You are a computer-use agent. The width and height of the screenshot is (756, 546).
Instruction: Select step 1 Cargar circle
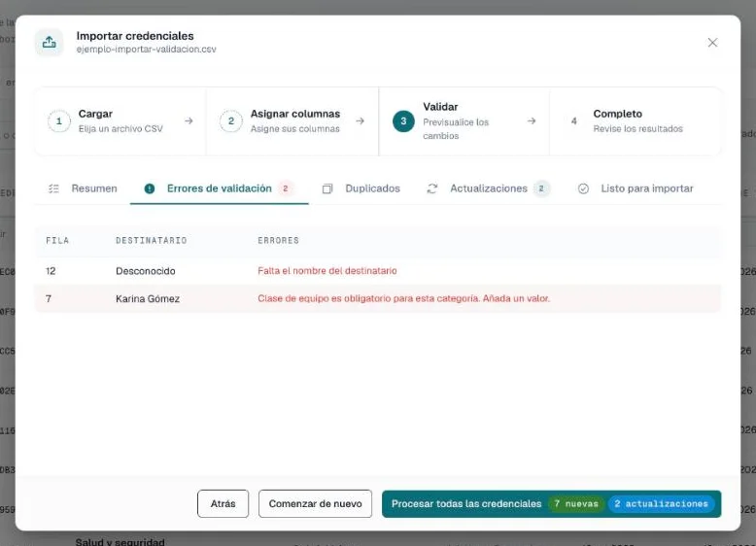(x=59, y=121)
